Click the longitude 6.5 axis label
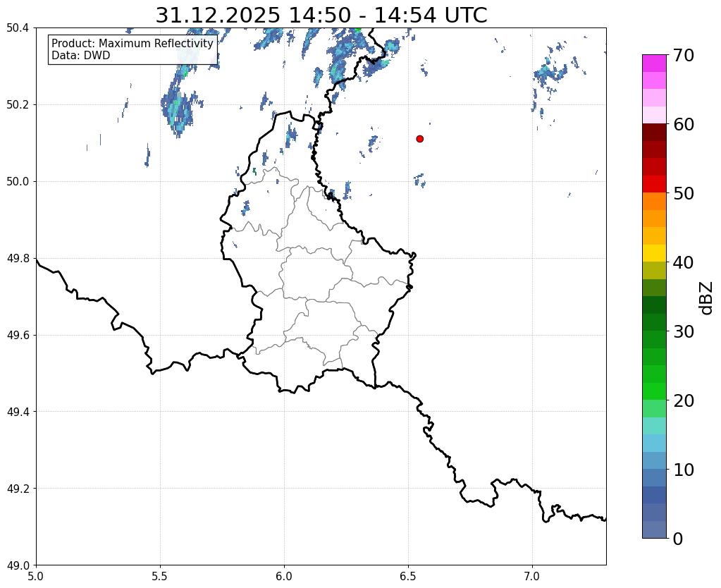The image size is (721, 588). click(408, 576)
